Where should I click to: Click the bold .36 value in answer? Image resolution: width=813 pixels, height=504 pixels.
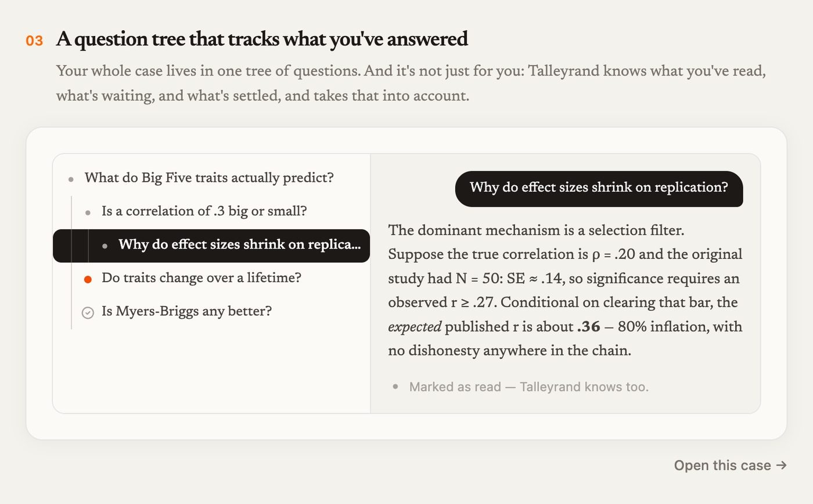pos(588,327)
